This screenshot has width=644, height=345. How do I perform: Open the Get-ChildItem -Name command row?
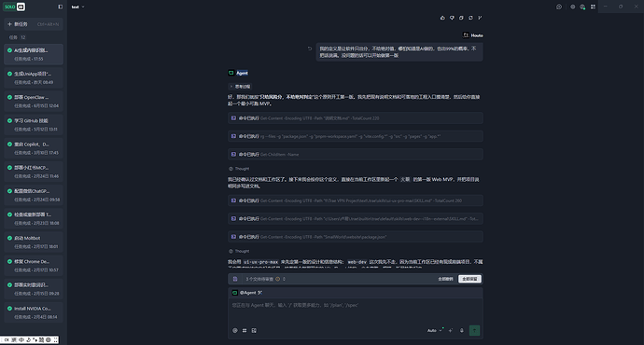point(356,154)
